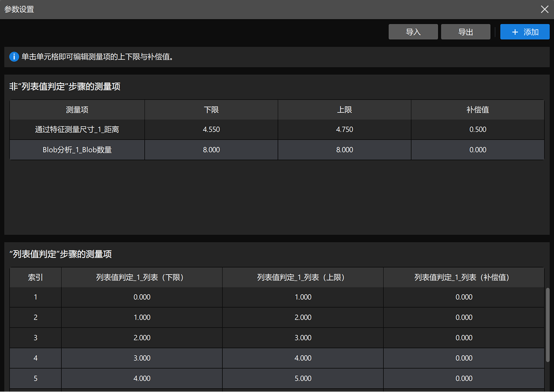Edit compensation value 0.500 of 通过特征测量尺寸_1_距离

(x=477, y=129)
